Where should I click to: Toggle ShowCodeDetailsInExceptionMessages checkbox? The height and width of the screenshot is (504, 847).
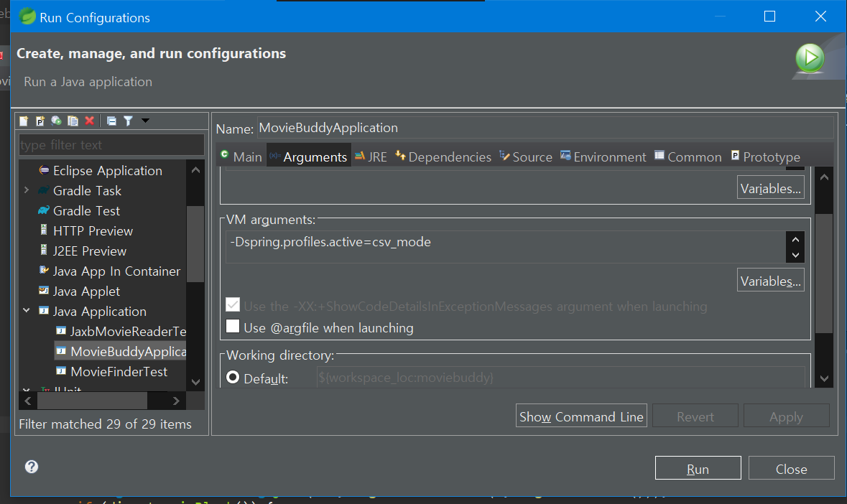tap(233, 305)
